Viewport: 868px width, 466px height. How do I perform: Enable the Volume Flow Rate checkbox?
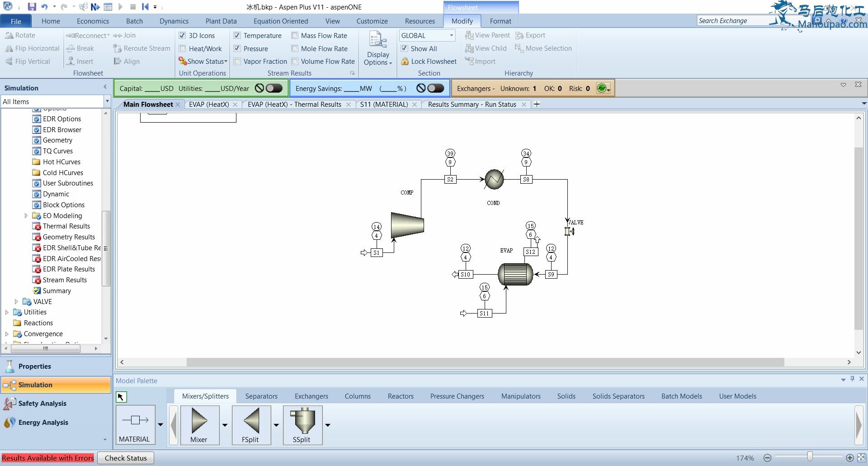[295, 62]
